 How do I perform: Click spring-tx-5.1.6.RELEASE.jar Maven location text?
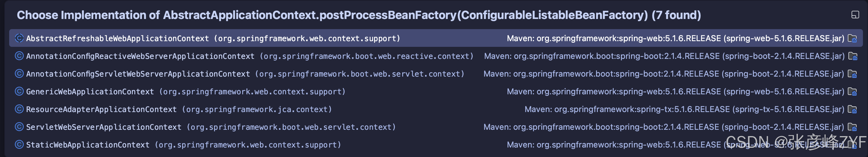(684, 110)
